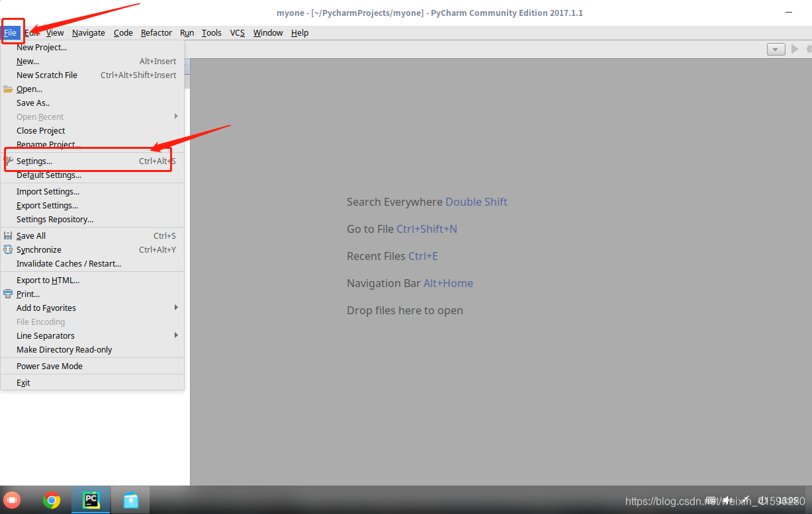Select Make Directory Read-only
Viewport: 812px width, 514px height.
click(x=92, y=349)
